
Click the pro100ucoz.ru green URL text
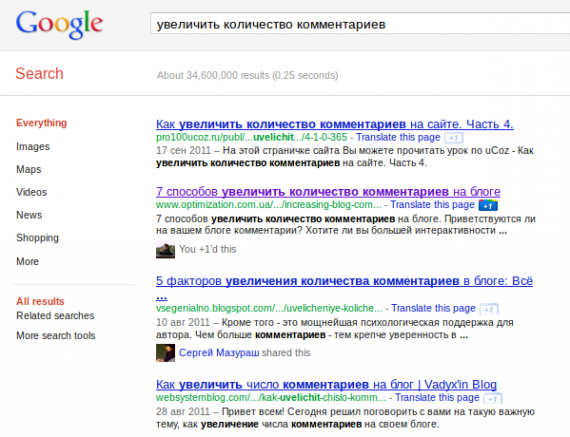[x=252, y=137]
